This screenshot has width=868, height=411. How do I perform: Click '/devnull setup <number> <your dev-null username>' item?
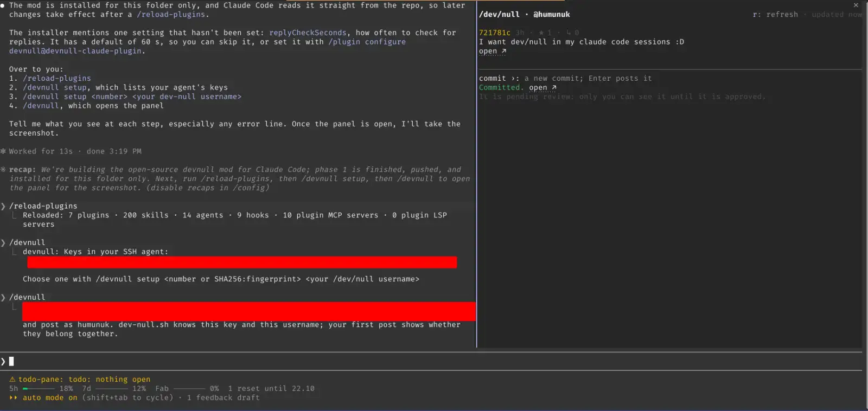[x=132, y=97]
